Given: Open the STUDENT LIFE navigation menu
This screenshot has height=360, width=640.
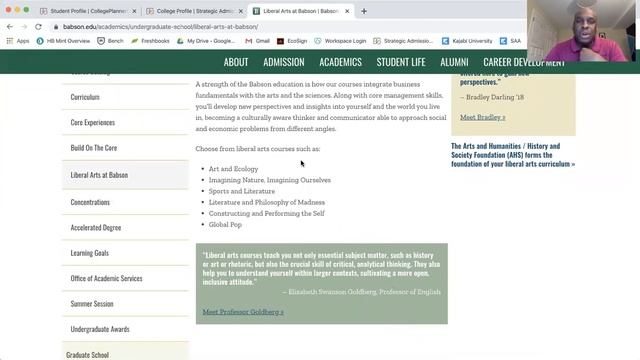Looking at the screenshot, I should (x=401, y=62).
